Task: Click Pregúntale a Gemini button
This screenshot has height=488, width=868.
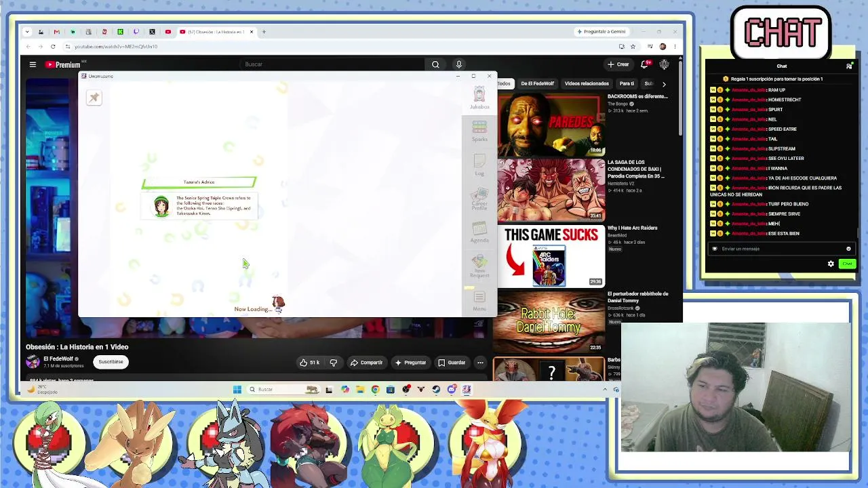Action: pyautogui.click(x=601, y=32)
